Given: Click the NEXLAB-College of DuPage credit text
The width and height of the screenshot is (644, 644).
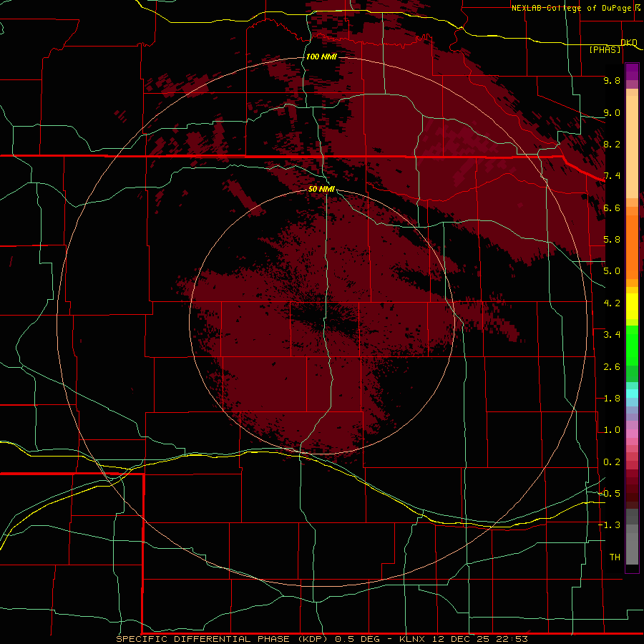Looking at the screenshot, I should pyautogui.click(x=571, y=8).
